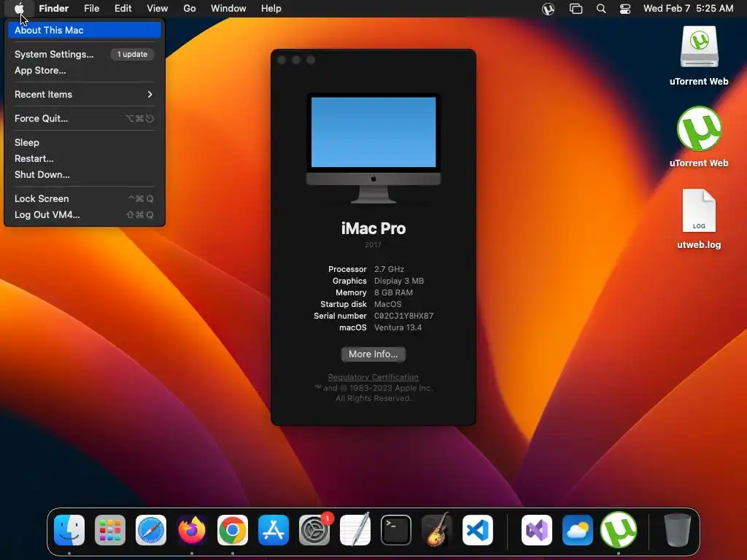Select Force Quit in Apple menu

click(x=85, y=119)
